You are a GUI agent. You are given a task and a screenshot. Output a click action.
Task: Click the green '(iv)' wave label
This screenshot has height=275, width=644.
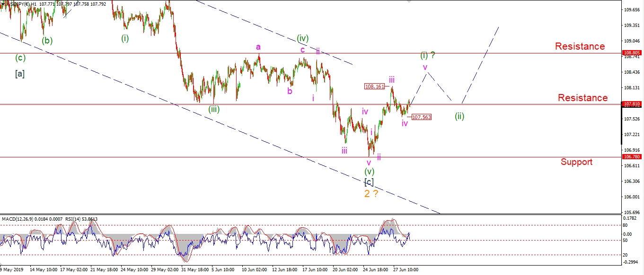click(303, 38)
